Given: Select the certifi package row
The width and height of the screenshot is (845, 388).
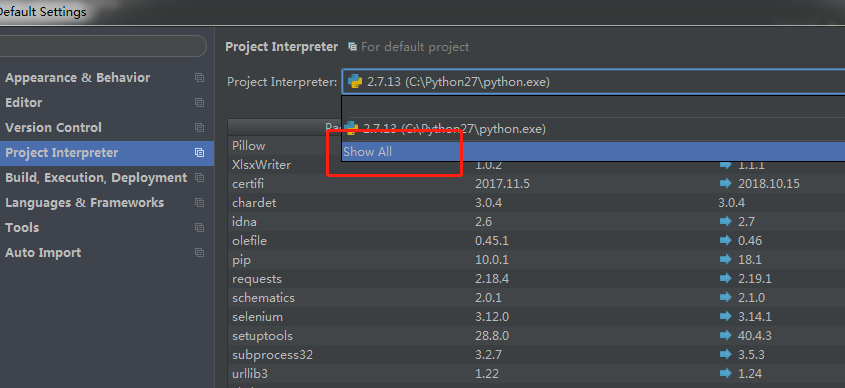Looking at the screenshot, I should point(536,184).
